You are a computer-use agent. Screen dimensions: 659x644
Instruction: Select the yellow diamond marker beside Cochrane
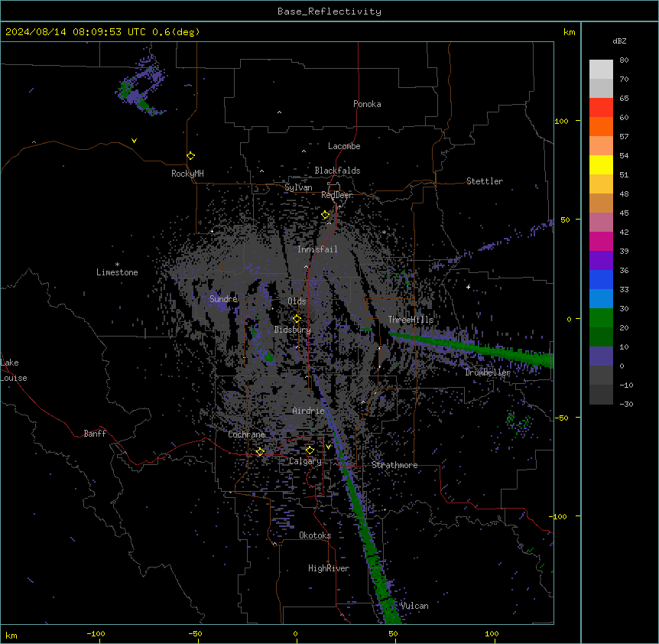260,452
